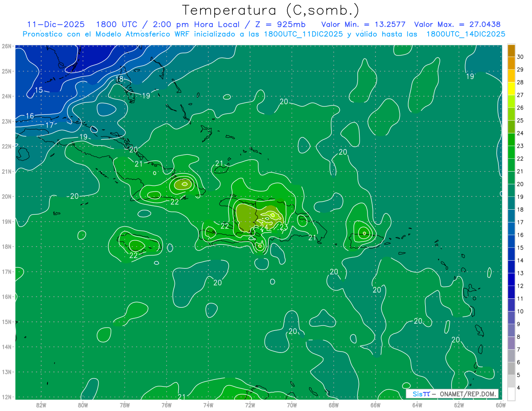Screen dimensions: 532x411
Task: Click the "78W" longitude label
Action: [125, 405]
